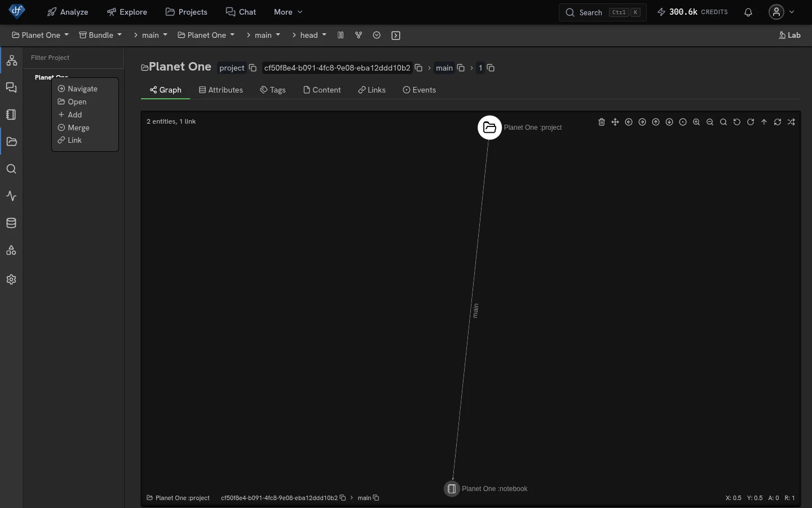812x508 pixels.
Task: Refresh the graph with circular arrows icon
Action: point(778,122)
